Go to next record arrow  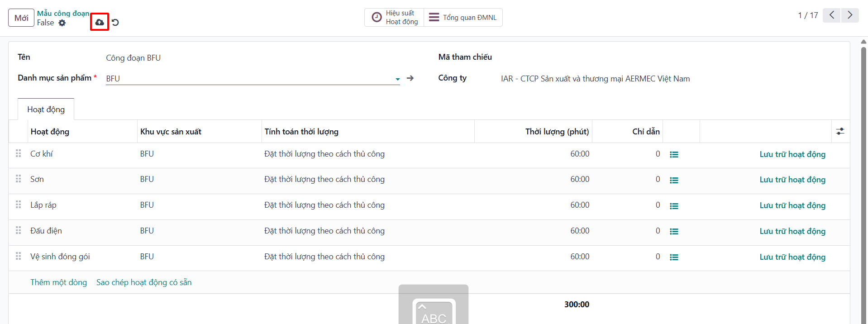(850, 15)
